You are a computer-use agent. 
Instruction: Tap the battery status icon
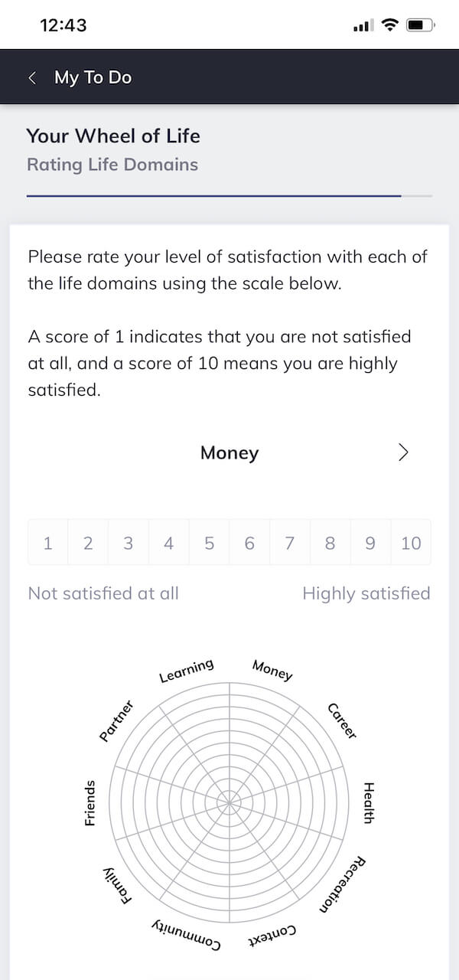[420, 25]
